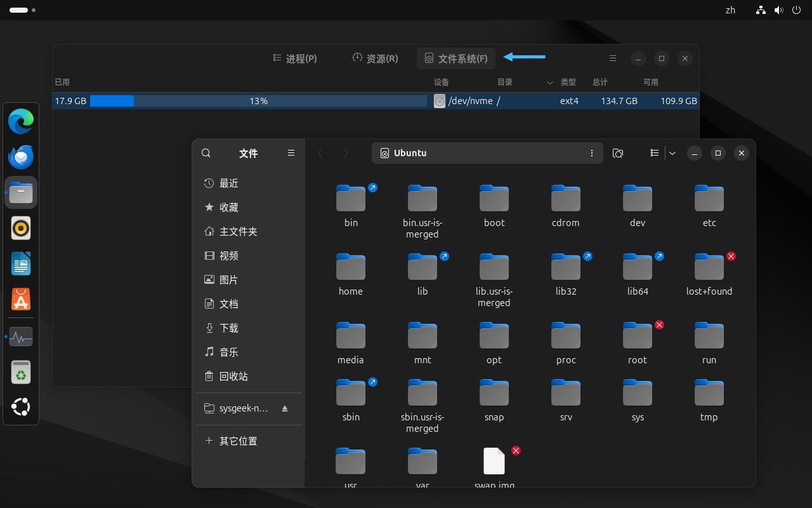The height and width of the screenshot is (508, 812).
Task: Open Ubuntu Software from the dock
Action: (x=21, y=299)
